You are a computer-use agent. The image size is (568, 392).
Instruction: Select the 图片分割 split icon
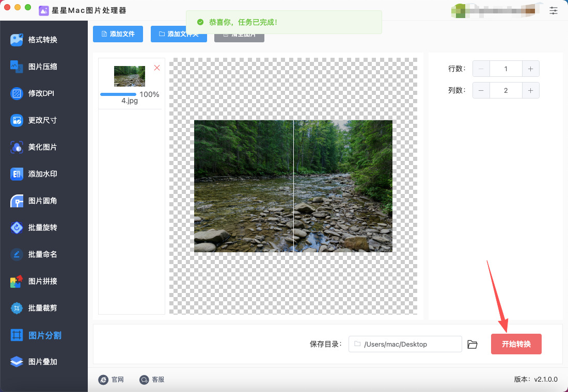pos(17,335)
